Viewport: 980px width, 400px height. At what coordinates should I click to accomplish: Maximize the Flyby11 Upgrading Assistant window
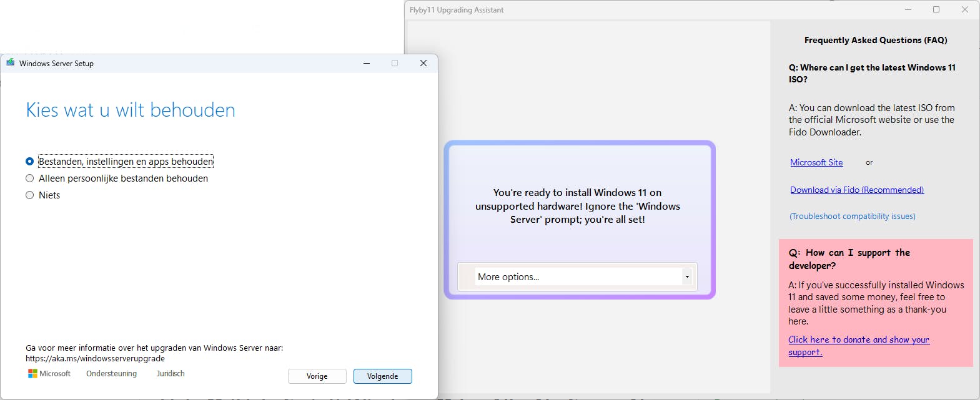(x=936, y=9)
